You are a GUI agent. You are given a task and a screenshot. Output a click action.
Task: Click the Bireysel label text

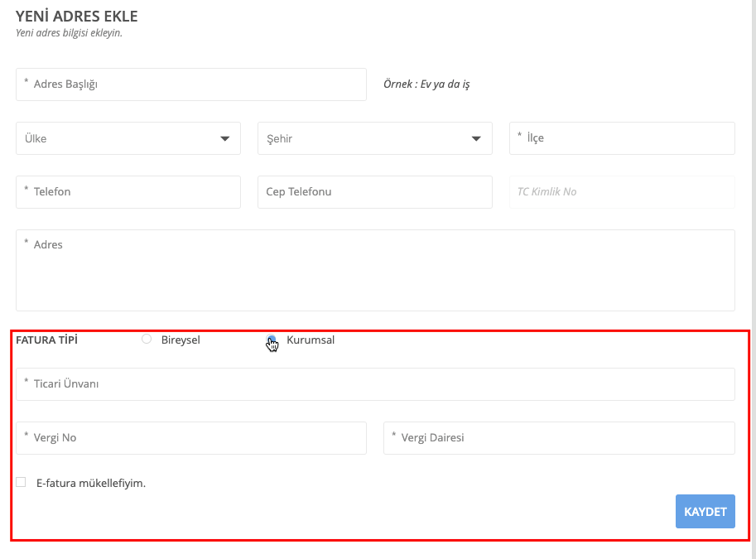(181, 340)
